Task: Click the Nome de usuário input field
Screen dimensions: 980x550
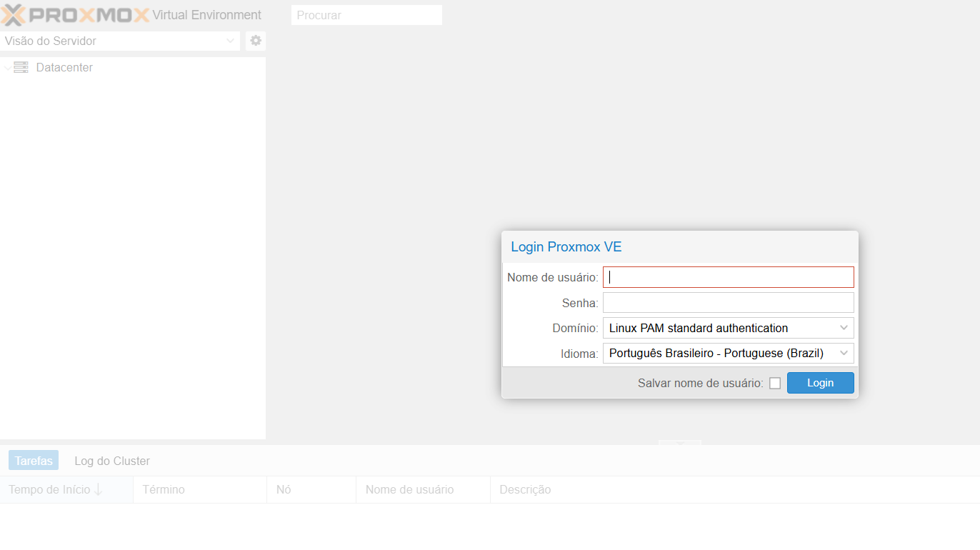Action: click(728, 277)
